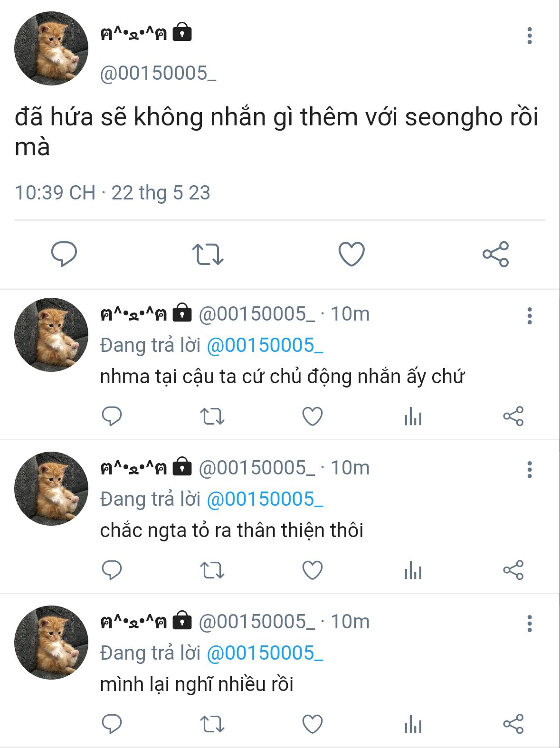Image resolution: width=560 pixels, height=748 pixels.
Task: View analytics for 'nhma tại cậu ta' reply
Action: click(x=413, y=417)
